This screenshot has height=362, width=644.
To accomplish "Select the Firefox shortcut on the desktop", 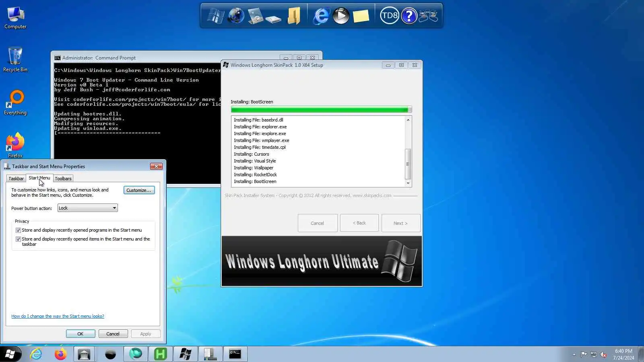I will click(15, 146).
